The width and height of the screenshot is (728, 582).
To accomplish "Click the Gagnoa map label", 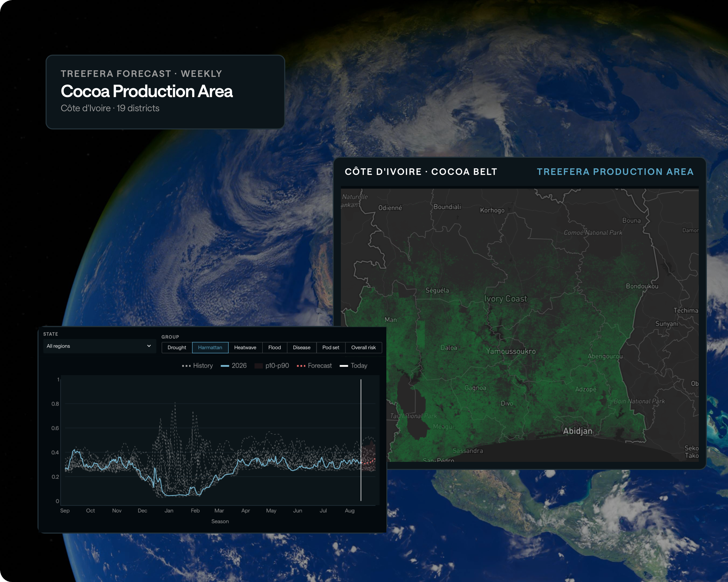I will point(475,388).
